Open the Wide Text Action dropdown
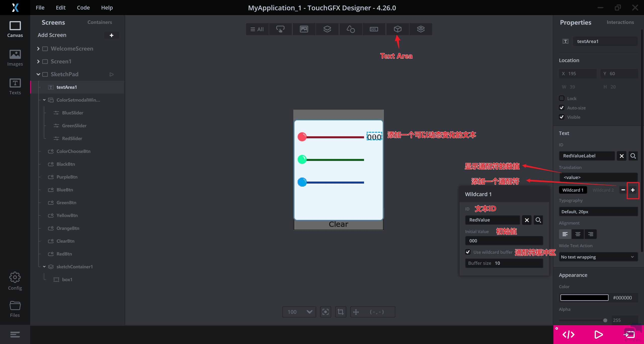 tap(598, 257)
